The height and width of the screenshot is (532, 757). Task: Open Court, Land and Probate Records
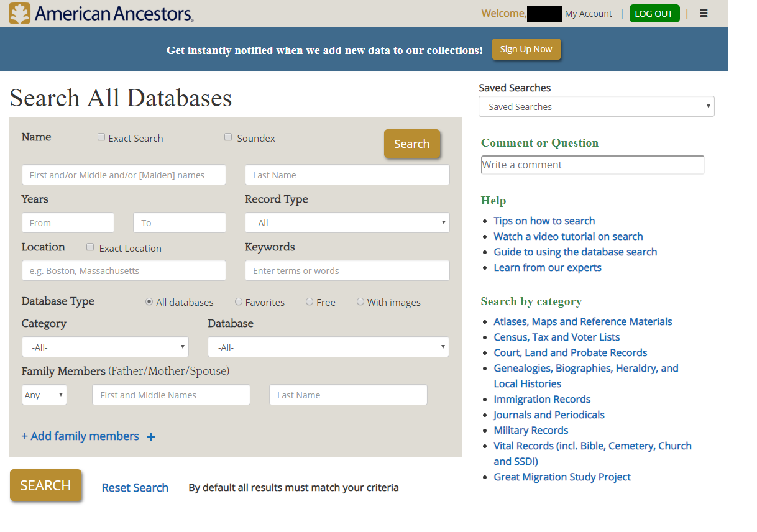[x=571, y=352]
